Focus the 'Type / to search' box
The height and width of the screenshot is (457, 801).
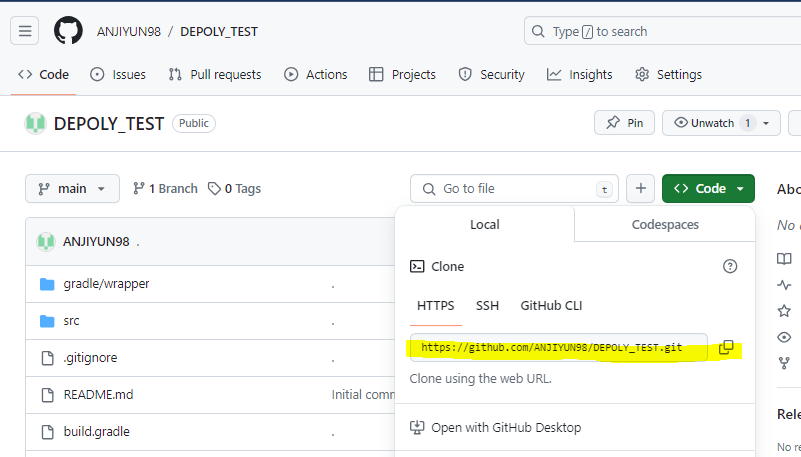[663, 31]
